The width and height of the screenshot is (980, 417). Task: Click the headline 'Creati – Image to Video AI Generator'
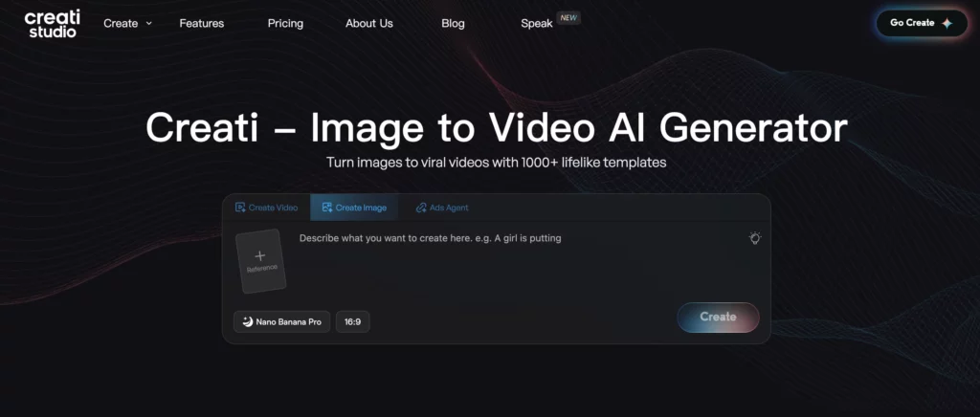point(497,128)
